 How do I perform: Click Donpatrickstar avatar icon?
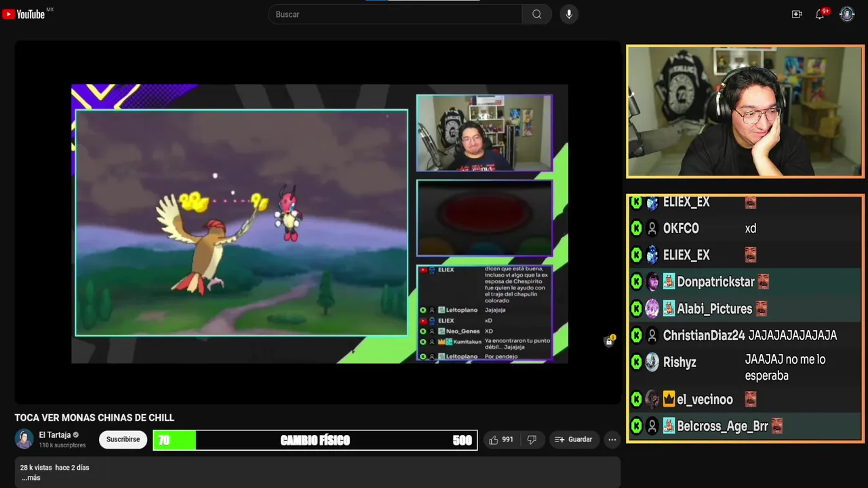(x=652, y=282)
